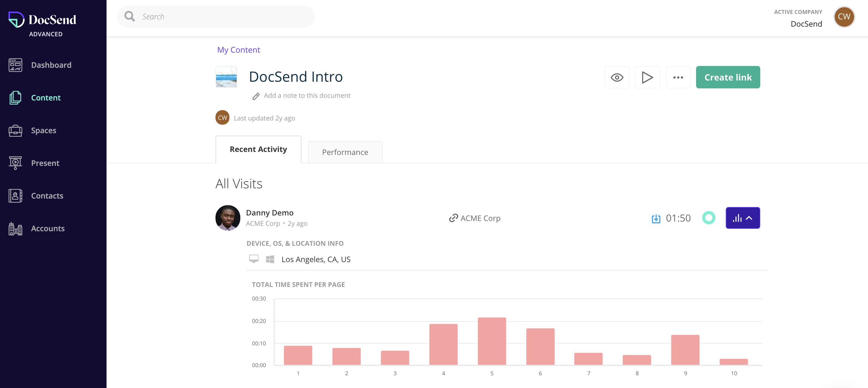Click the page 8 bar in chart
868x388 pixels.
click(637, 360)
